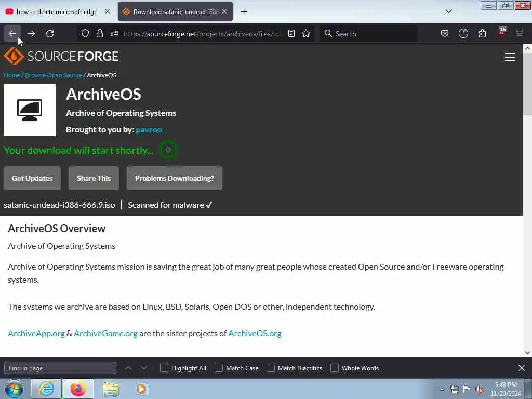Click the vertical scrollbar thumb
Image resolution: width=532 pixels, height=399 pixels.
click(x=527, y=84)
